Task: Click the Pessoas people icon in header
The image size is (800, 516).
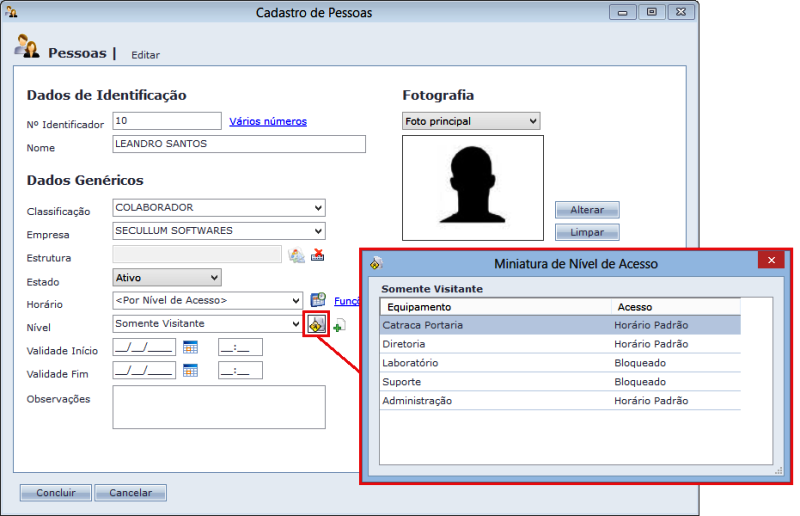Action: click(x=27, y=48)
